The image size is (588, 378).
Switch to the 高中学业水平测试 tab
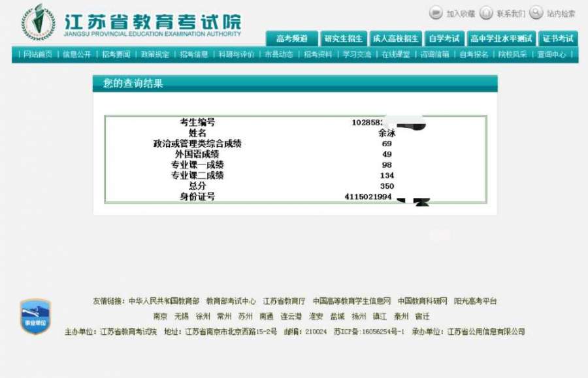coord(501,39)
